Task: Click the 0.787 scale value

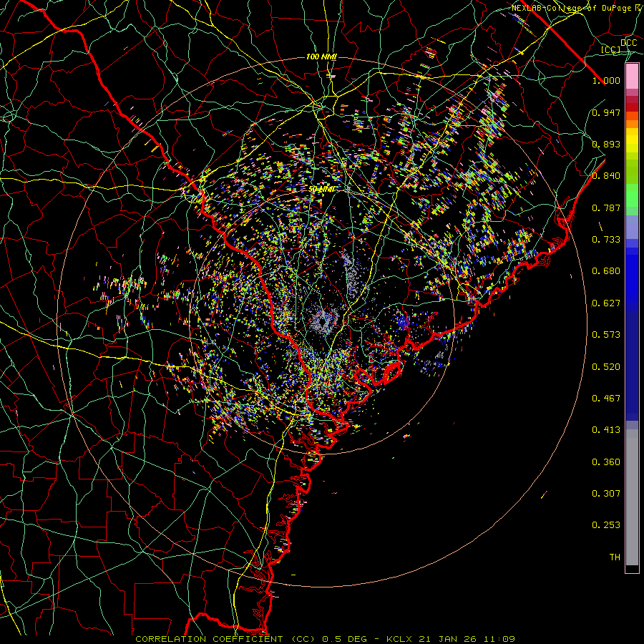Action: 606,208
